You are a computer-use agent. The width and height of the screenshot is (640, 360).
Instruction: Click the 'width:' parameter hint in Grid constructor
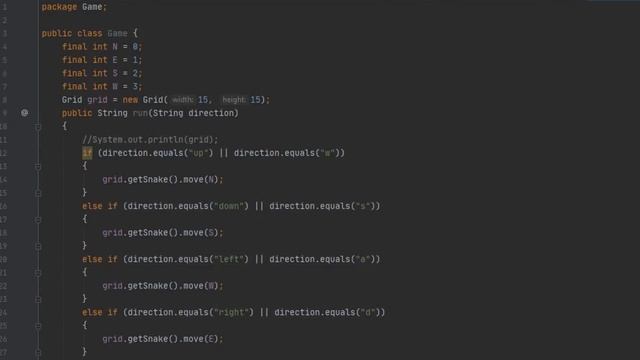(182, 100)
